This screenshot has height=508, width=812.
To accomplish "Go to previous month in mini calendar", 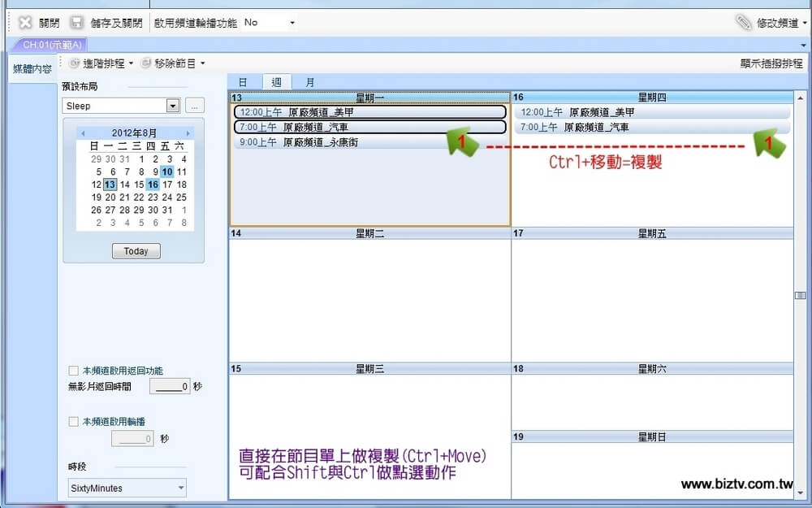I will (82, 133).
